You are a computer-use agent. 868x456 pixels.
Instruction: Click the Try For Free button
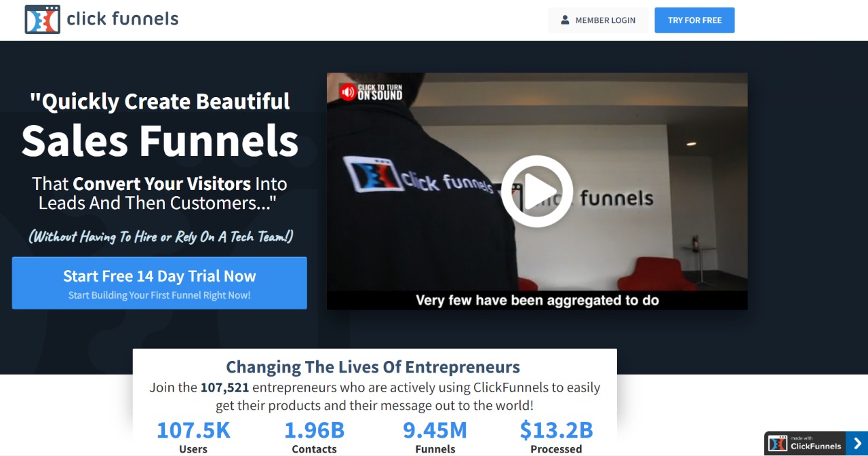click(694, 20)
